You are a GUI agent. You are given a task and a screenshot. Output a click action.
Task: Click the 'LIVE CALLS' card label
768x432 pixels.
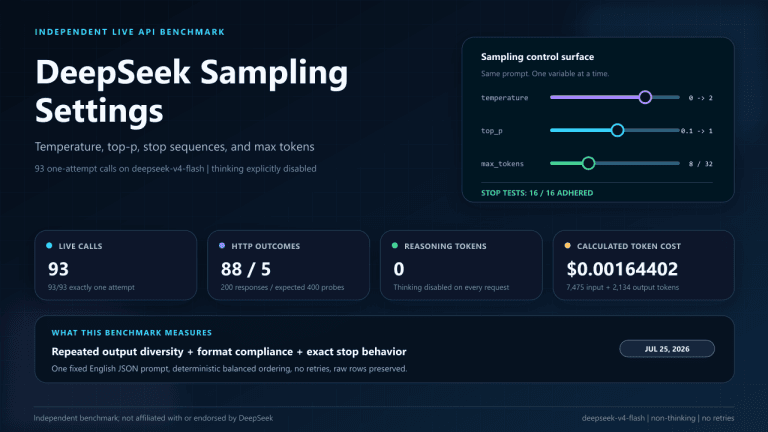(80, 246)
